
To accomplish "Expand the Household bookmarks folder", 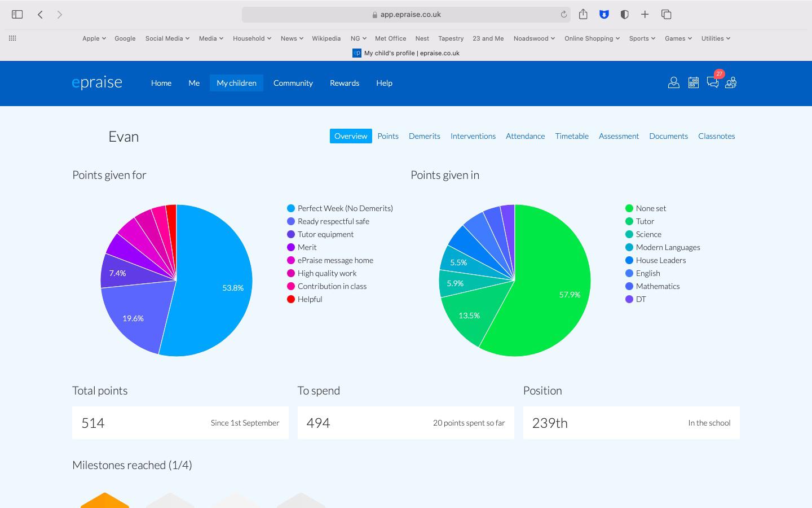I will 252,38.
